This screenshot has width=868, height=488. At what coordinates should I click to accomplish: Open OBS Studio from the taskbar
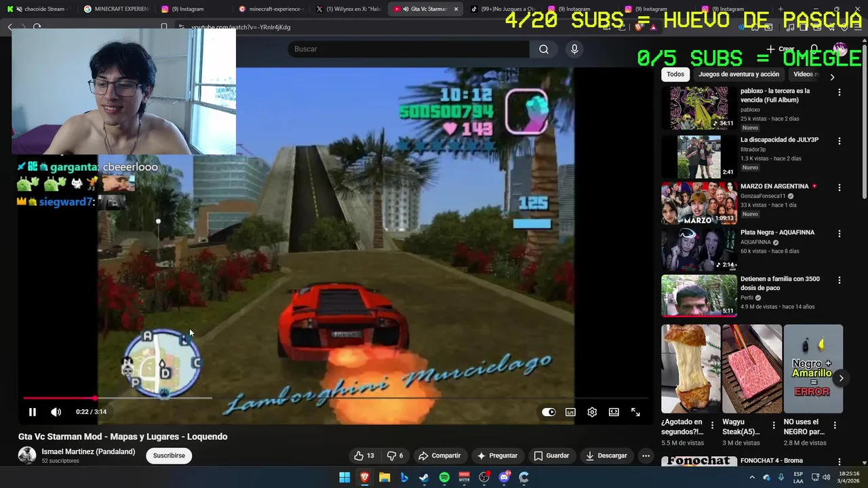click(484, 477)
